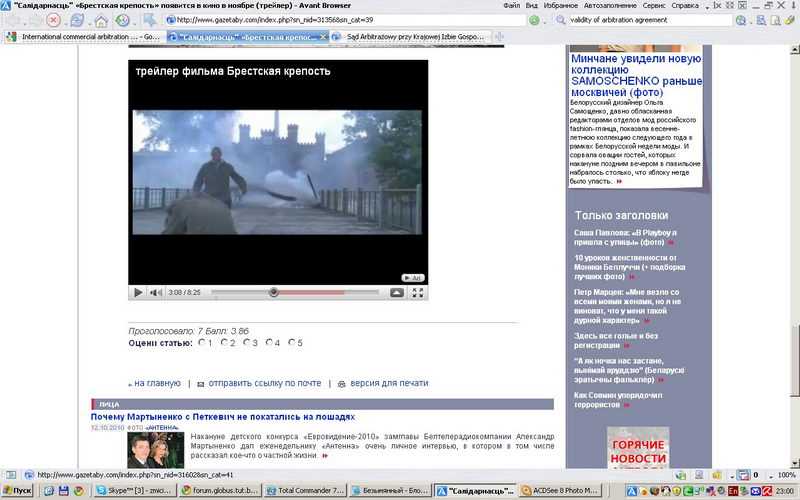
Task: Click the green Go button beside the address bar
Action: (534, 20)
